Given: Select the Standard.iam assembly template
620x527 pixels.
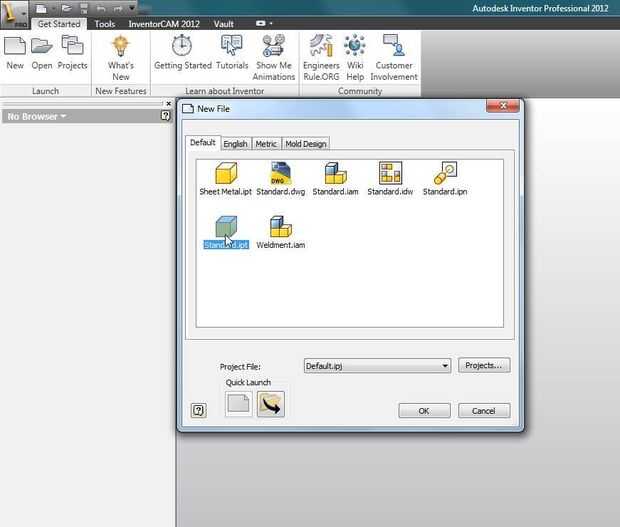Looking at the screenshot, I should 335,179.
